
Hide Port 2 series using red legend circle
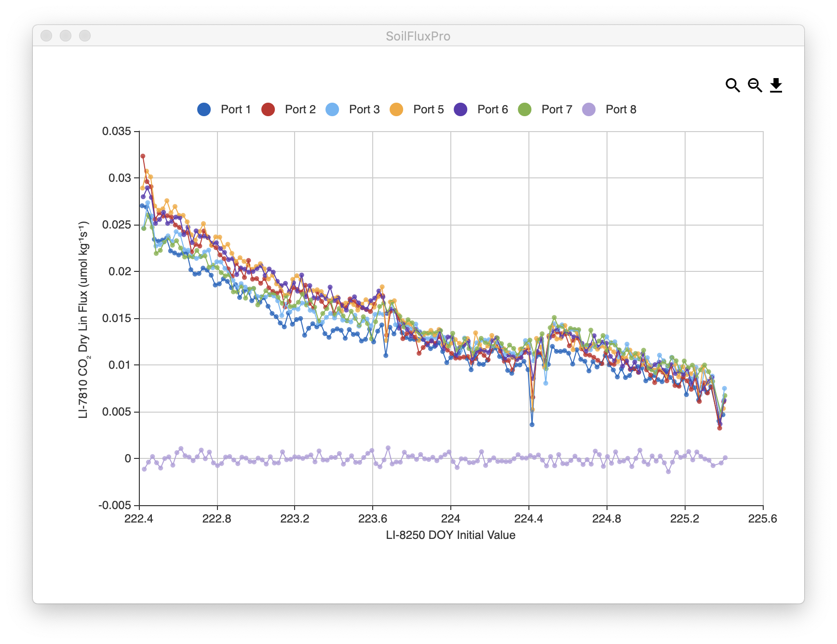[268, 109]
